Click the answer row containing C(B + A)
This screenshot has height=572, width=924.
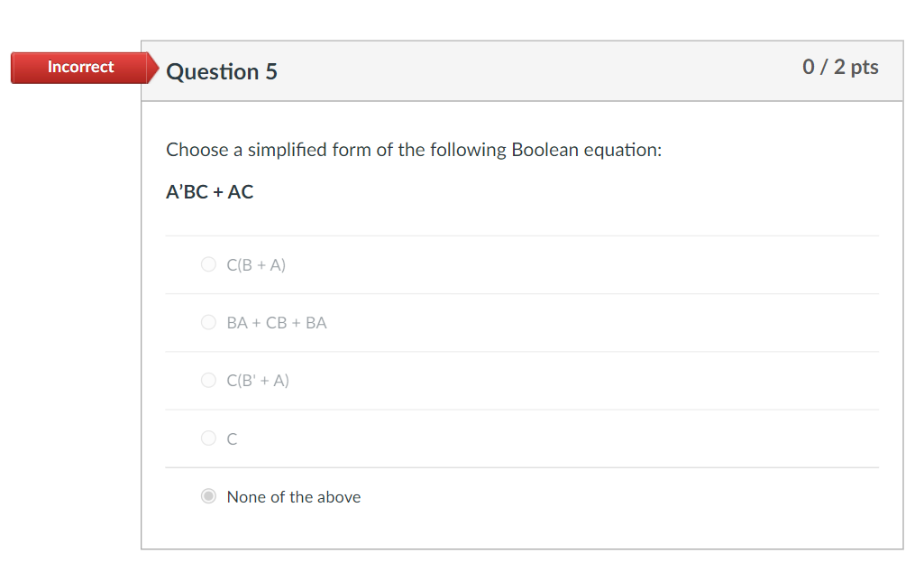click(523, 264)
